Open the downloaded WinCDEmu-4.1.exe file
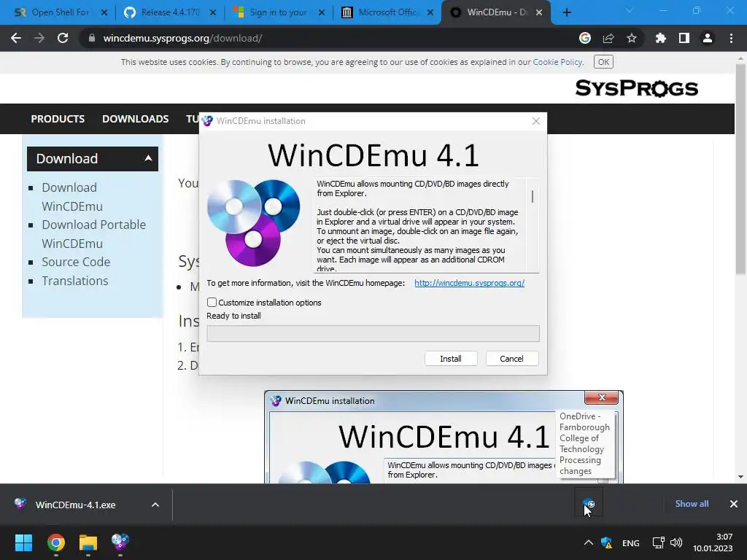The width and height of the screenshot is (747, 560). click(x=75, y=505)
